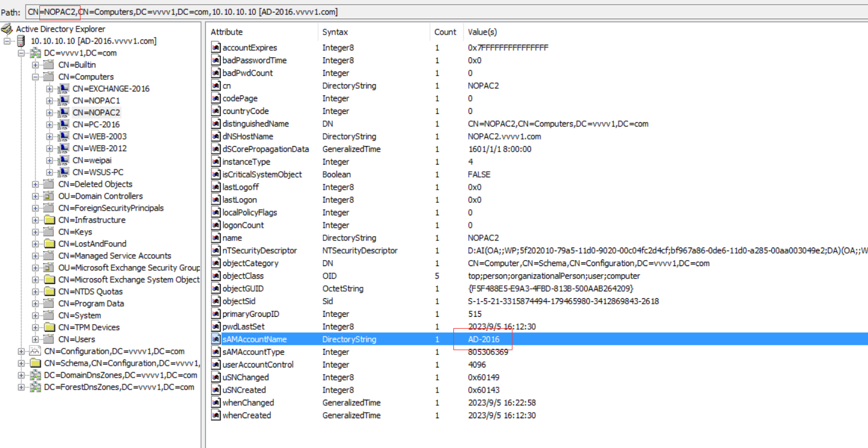868x448 pixels.
Task: Click the folder icon for CN=Infrastructure
Action: click(x=50, y=220)
